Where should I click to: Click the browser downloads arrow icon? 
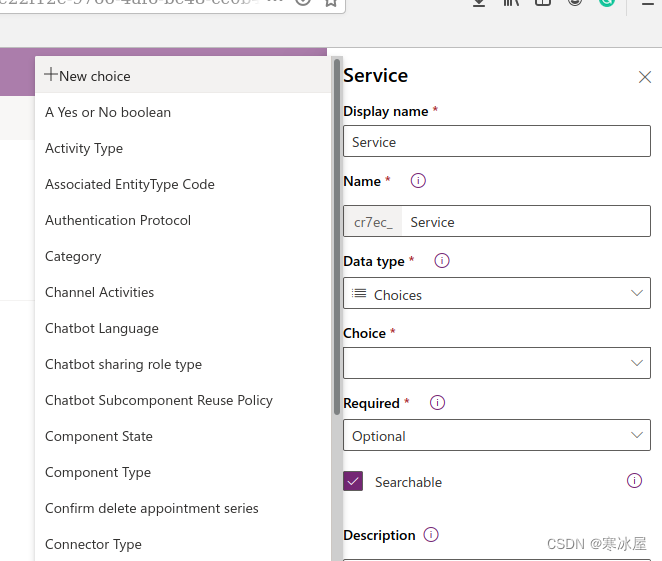479,3
